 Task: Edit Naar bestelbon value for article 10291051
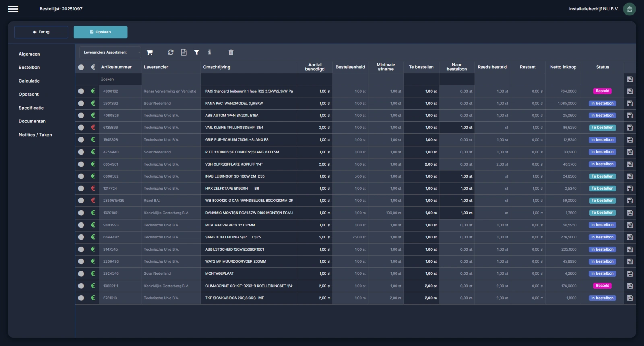pos(456,213)
